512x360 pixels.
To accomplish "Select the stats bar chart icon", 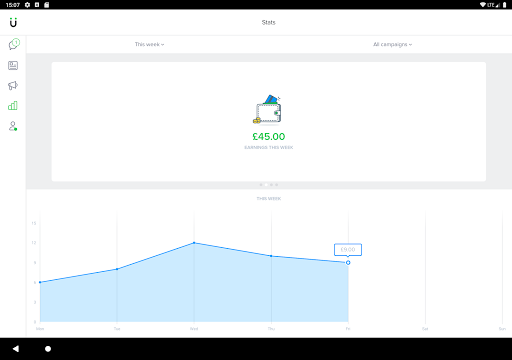I will [x=13, y=106].
